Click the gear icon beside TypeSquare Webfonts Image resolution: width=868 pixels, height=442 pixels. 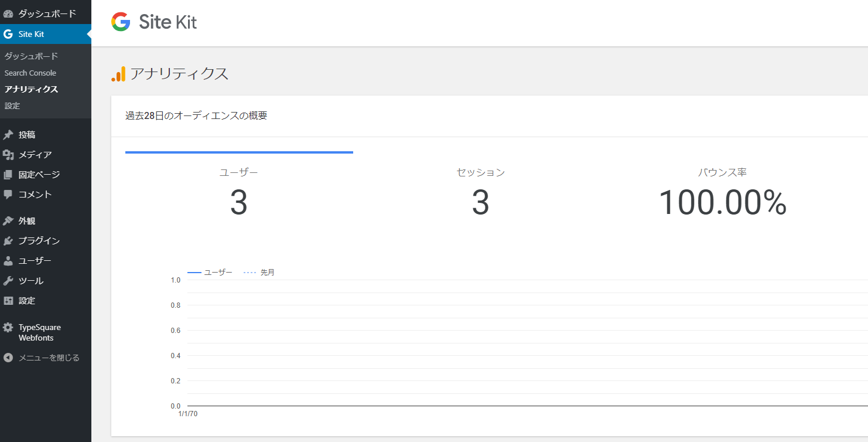[8, 328]
